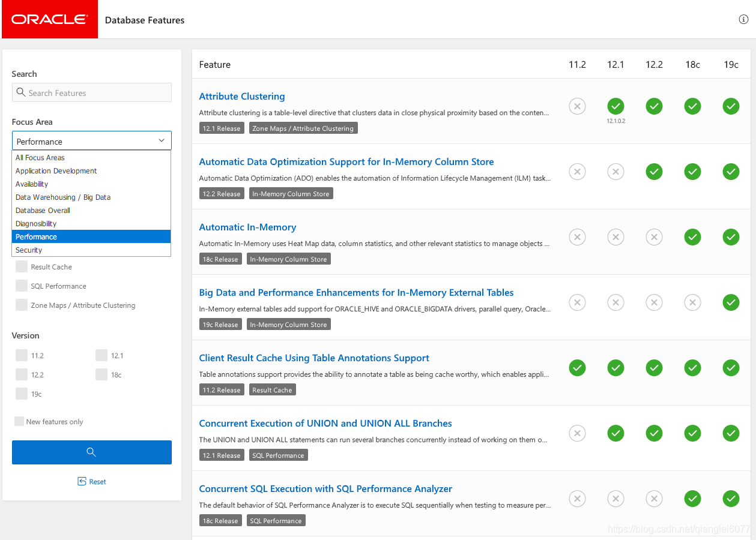Image resolution: width=756 pixels, height=540 pixels.
Task: Open Automatic In-Memory feature link
Action: click(247, 227)
